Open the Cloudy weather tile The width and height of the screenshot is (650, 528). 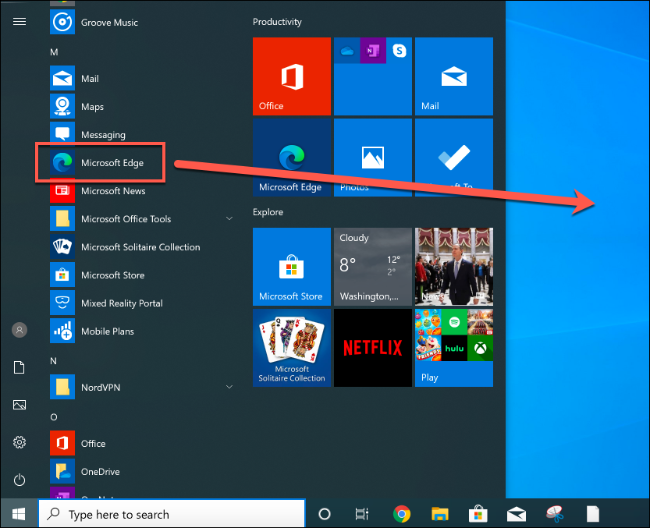(373, 266)
